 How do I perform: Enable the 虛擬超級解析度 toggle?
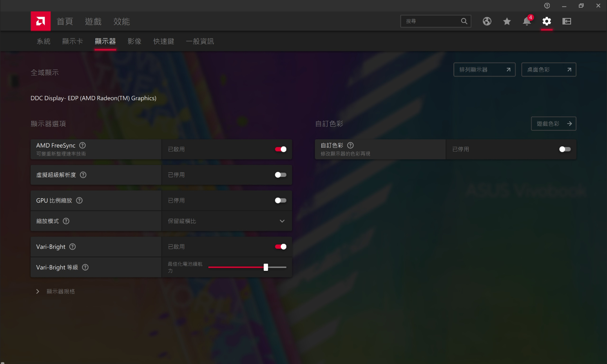[x=281, y=175]
